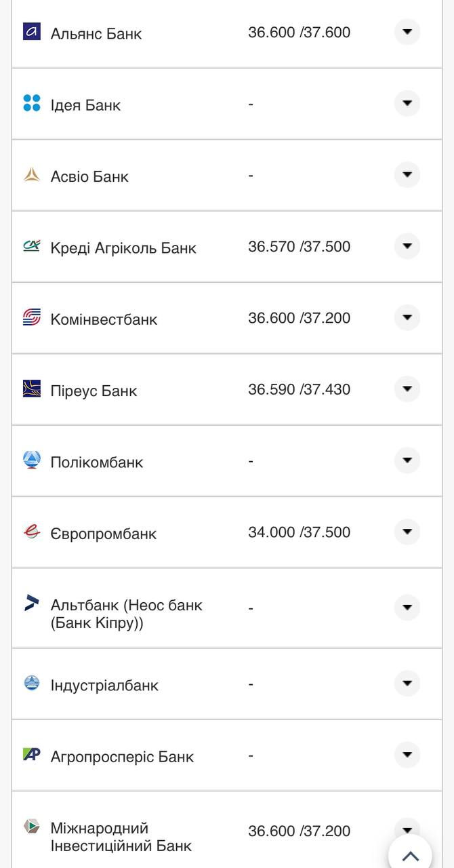Click the Альянс Банк logo icon
This screenshot has height=868, width=454.
click(x=32, y=32)
